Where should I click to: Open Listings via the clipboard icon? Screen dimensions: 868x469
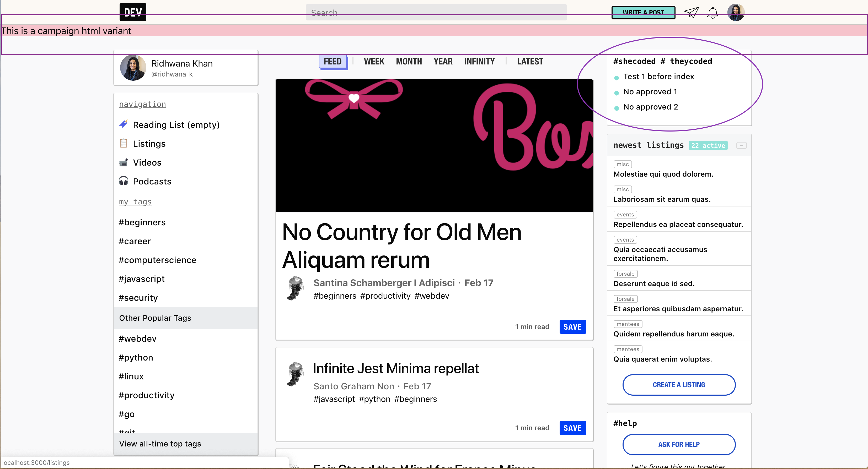click(x=124, y=143)
